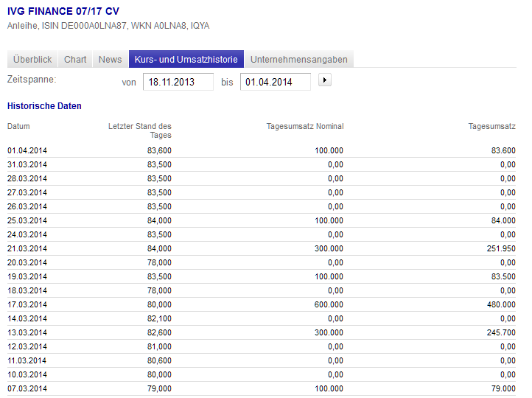Click the 'bis' date field 01.04.2014
Image resolution: width=532 pixels, height=398 pixels.
pos(275,82)
